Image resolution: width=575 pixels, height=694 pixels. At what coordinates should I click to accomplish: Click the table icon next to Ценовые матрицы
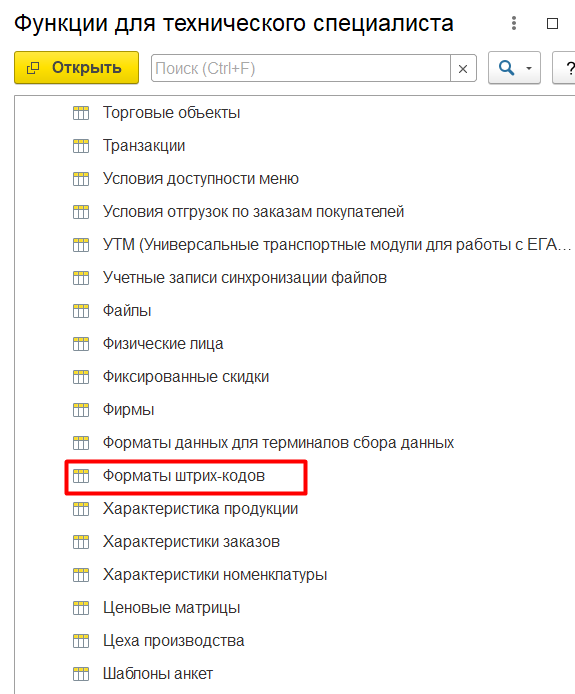tap(81, 608)
